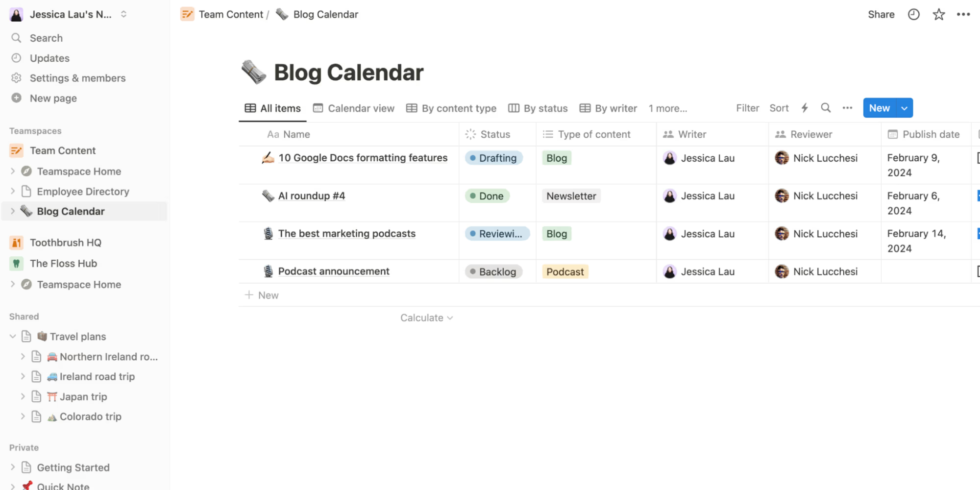Open Search using the magnifier icon
The height and width of the screenshot is (490, 980).
16,38
